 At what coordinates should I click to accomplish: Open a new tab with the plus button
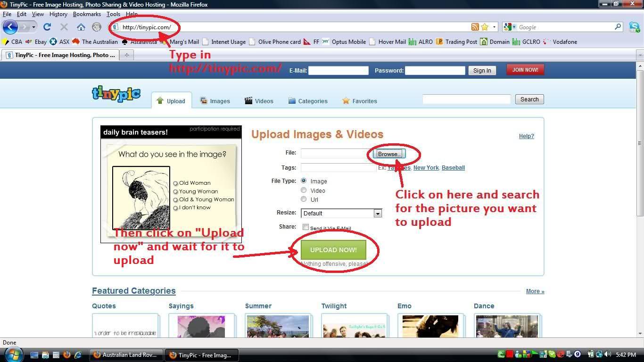coord(126,55)
